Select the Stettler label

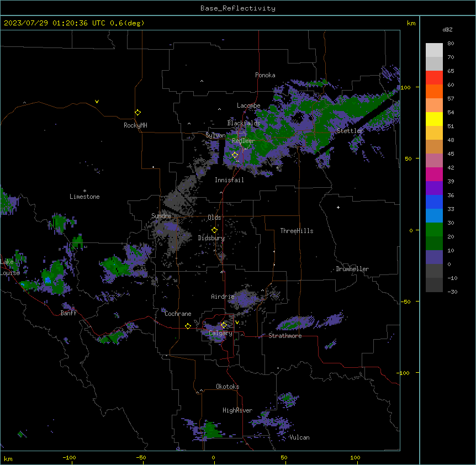pyautogui.click(x=350, y=131)
